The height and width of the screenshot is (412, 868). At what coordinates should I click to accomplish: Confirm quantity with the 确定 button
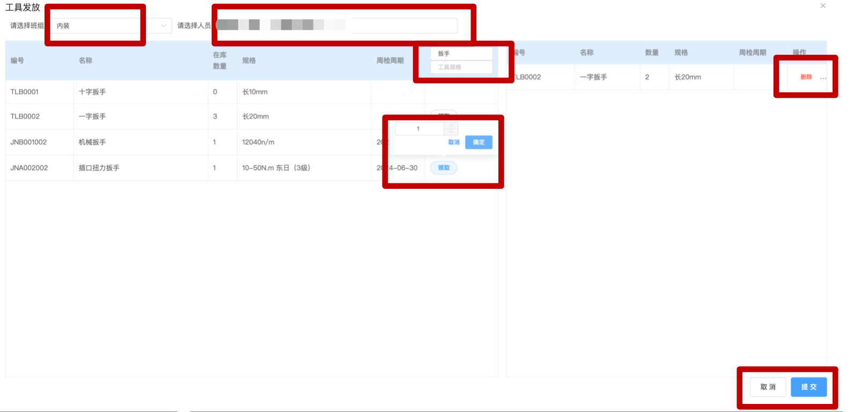click(479, 142)
